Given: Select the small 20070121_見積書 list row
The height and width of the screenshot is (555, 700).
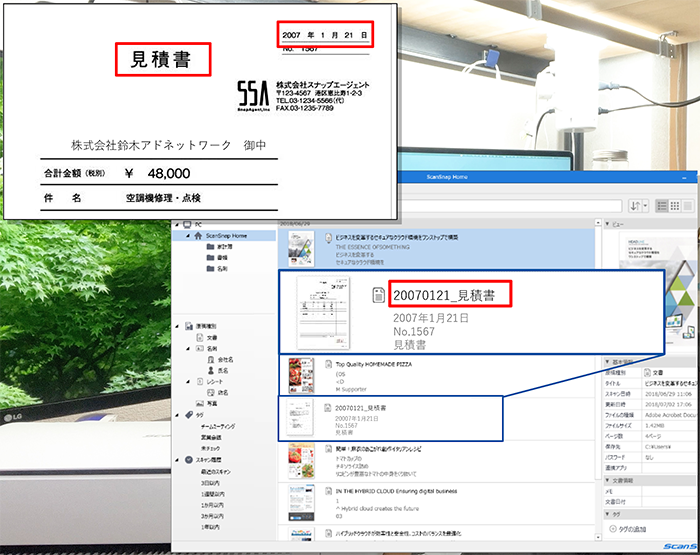Looking at the screenshot, I should tap(391, 419).
